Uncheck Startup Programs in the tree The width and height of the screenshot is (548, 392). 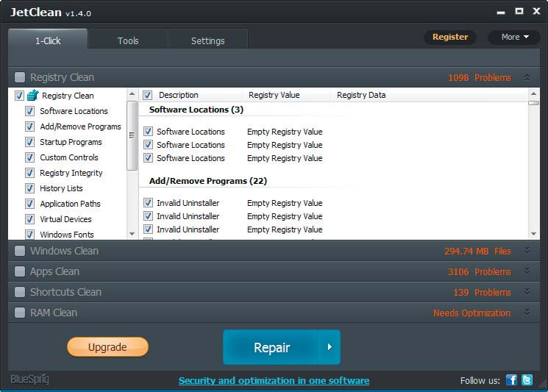[29, 142]
